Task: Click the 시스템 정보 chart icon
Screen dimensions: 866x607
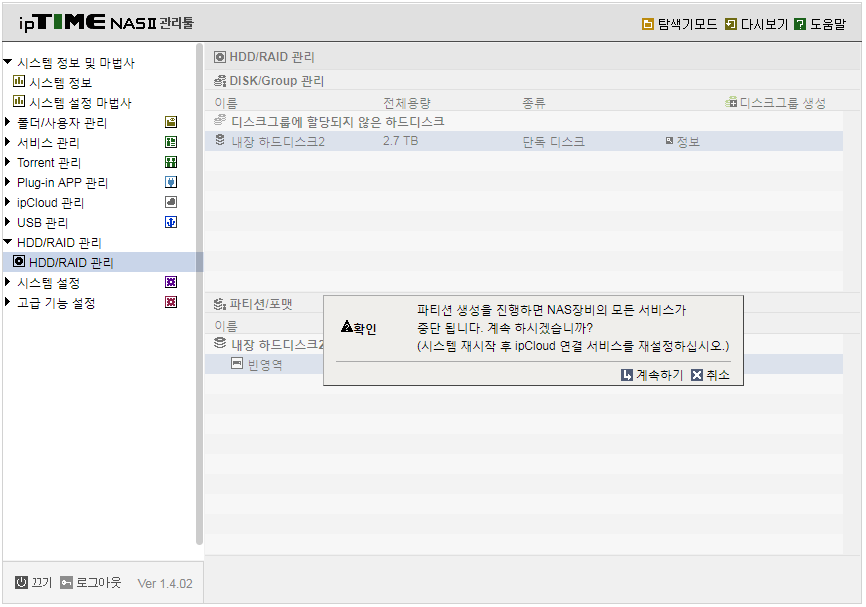Action: (x=19, y=81)
